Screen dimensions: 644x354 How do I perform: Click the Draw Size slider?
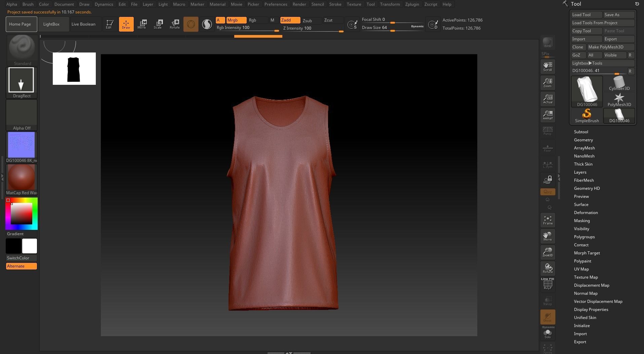point(393,28)
